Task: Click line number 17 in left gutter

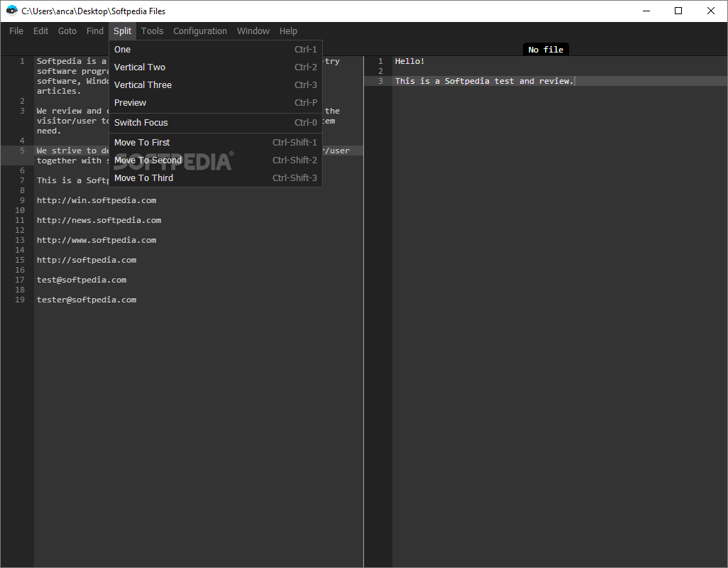Action: (20, 280)
